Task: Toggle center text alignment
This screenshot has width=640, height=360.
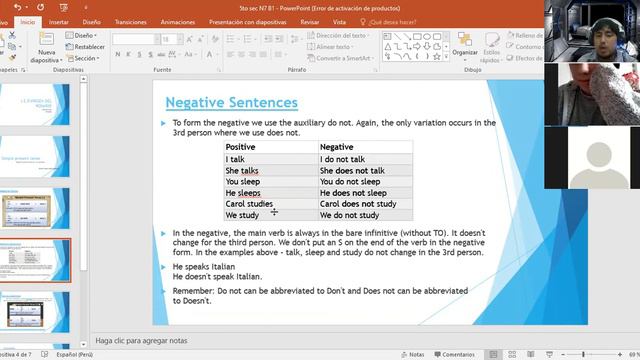Action: pyautogui.click(x=241, y=54)
